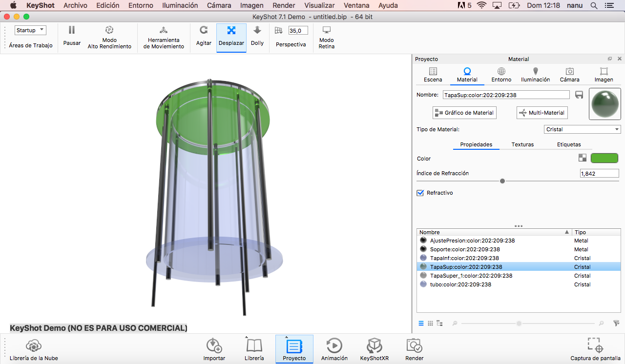This screenshot has height=364, width=625.
Task: Switch to the Texturas tab
Action: 522,144
